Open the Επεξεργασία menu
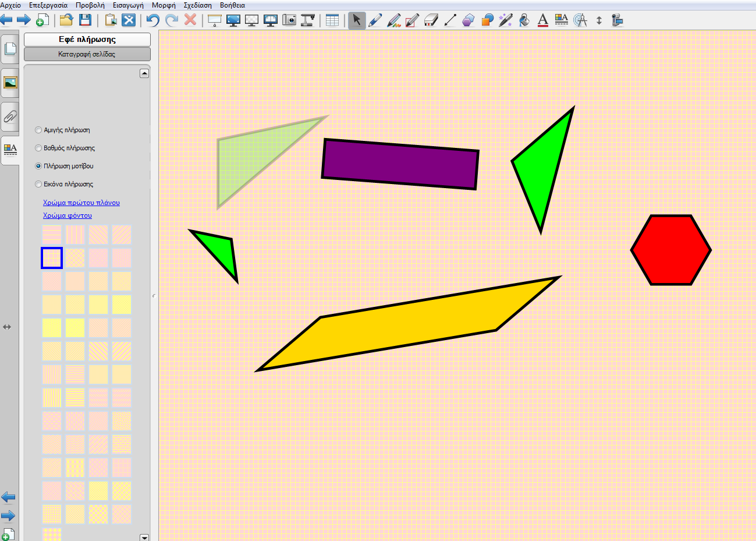 click(x=48, y=5)
